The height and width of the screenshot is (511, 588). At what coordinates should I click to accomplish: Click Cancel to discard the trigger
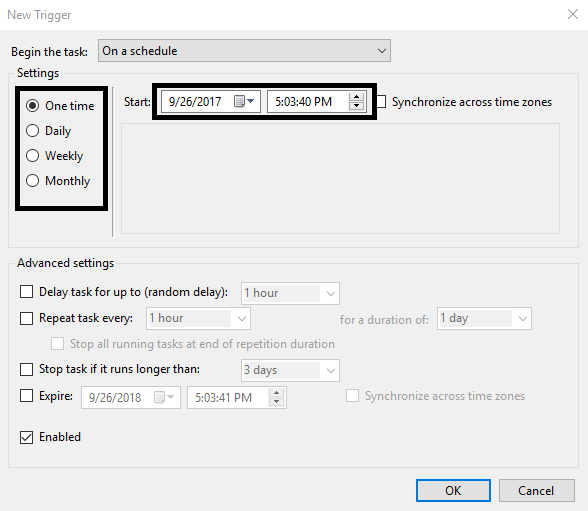coord(536,490)
